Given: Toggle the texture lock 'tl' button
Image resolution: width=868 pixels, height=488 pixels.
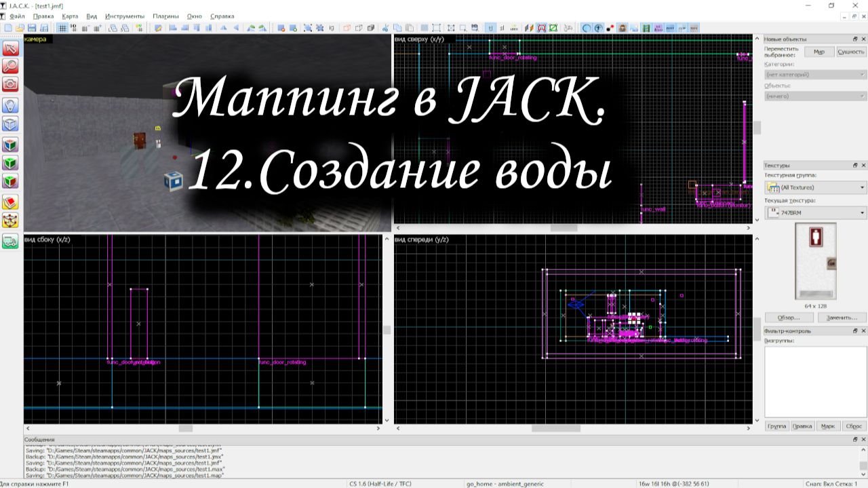Looking at the screenshot, I should 490,28.
